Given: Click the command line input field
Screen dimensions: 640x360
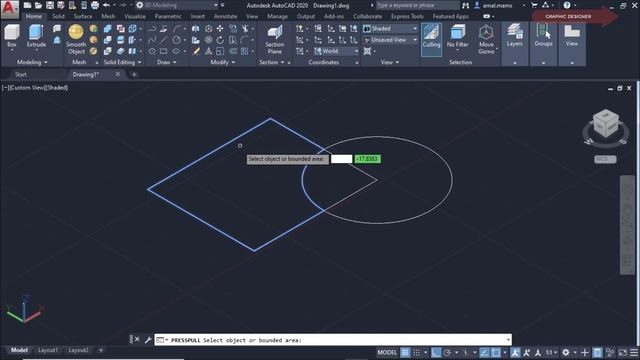Looking at the screenshot, I should click(333, 340).
